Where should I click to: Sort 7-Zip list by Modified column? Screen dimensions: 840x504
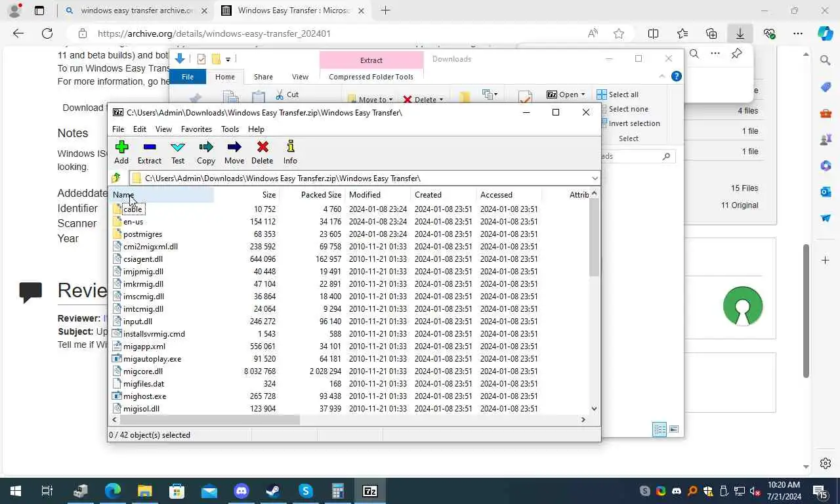[x=378, y=195]
